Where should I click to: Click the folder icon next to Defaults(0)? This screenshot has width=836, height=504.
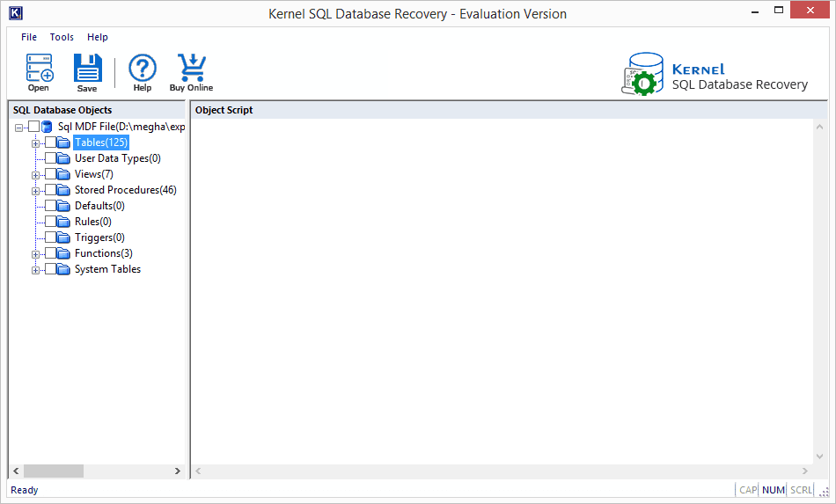tap(63, 206)
